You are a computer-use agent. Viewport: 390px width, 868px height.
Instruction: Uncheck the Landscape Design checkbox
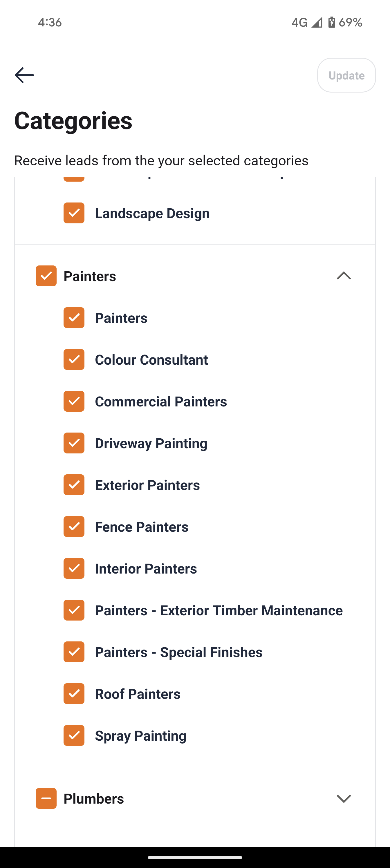[x=74, y=213]
